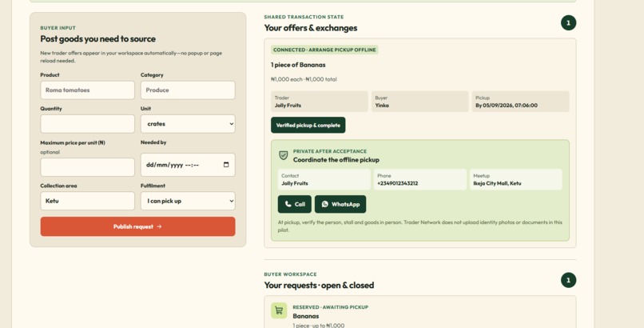Click the shield icon beside Coordinate the offline pickup
This screenshot has width=644, height=328.
(283, 155)
